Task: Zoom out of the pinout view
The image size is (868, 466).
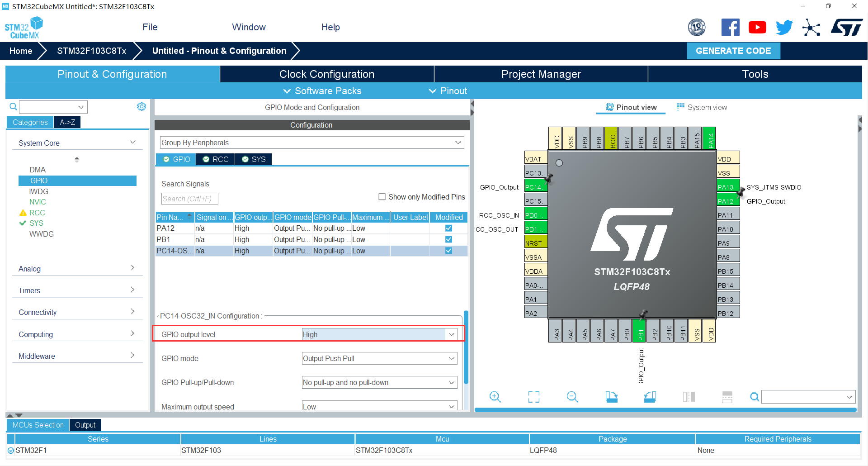Action: (572, 397)
